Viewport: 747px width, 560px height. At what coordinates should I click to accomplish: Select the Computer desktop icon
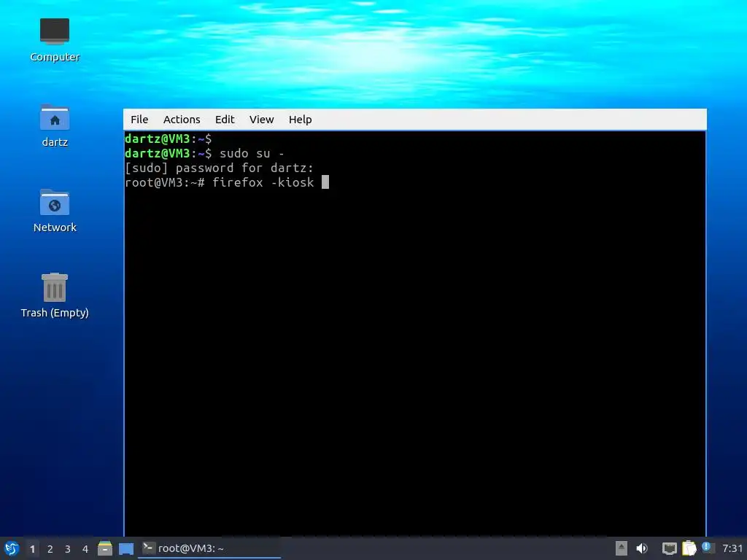pos(55,40)
